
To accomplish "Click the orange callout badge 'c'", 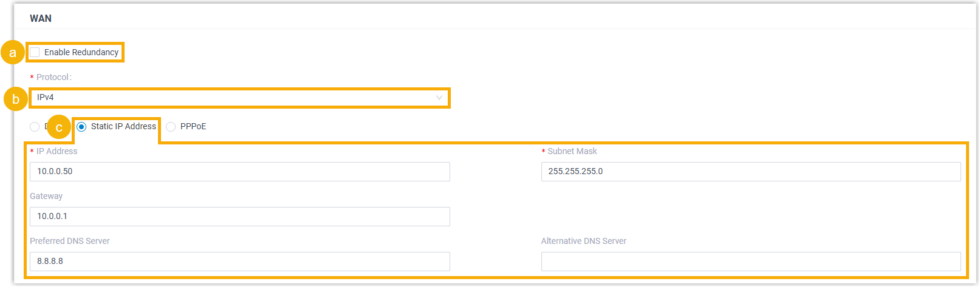I will [59, 127].
